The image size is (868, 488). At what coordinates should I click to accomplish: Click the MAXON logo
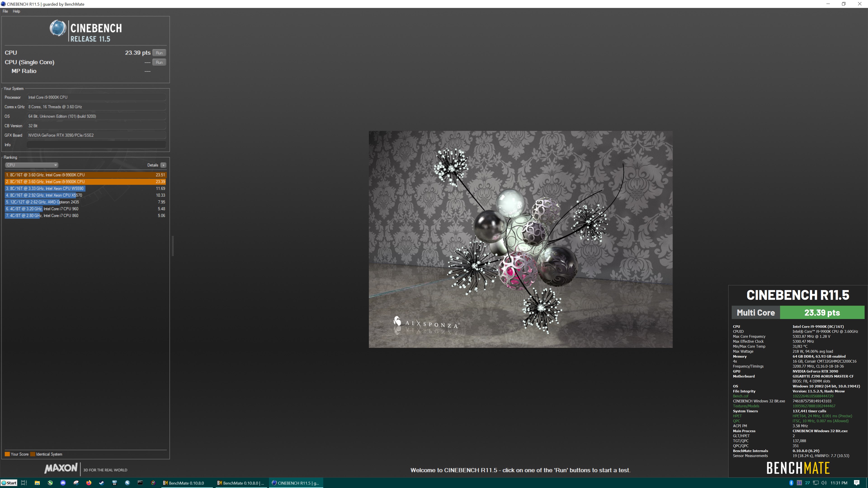pos(61,468)
